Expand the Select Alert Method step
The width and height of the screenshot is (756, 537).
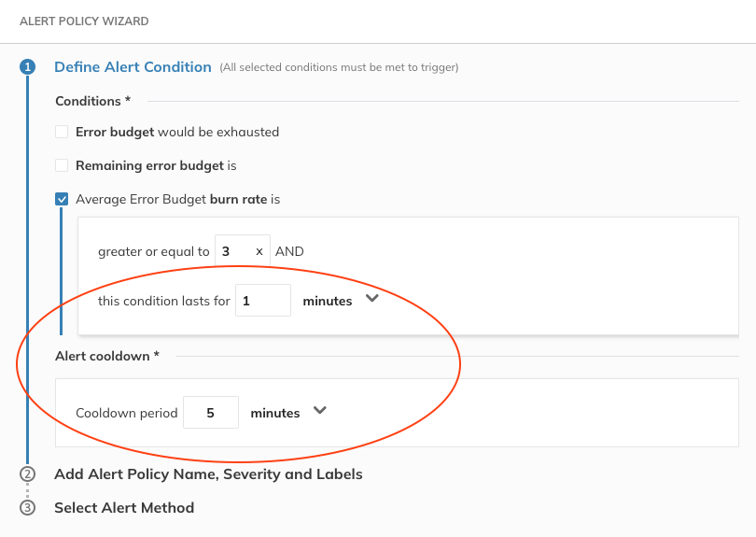pos(124,508)
